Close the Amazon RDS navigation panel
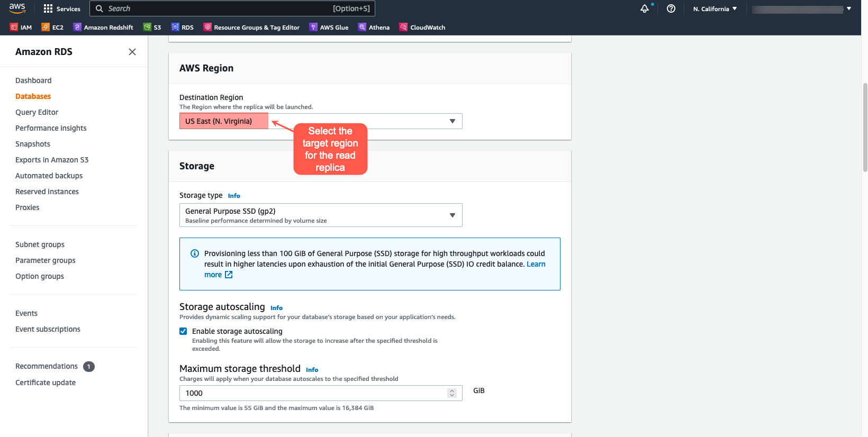 pyautogui.click(x=132, y=52)
